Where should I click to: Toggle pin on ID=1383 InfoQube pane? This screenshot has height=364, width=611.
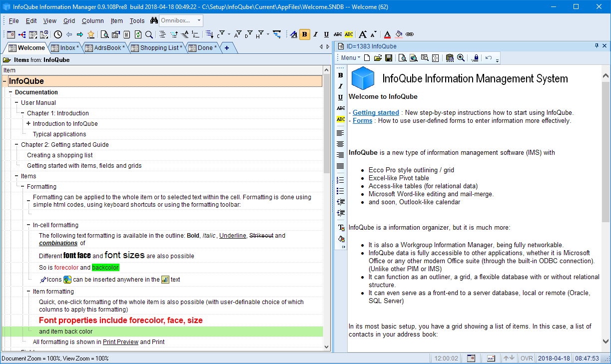pos(597,46)
